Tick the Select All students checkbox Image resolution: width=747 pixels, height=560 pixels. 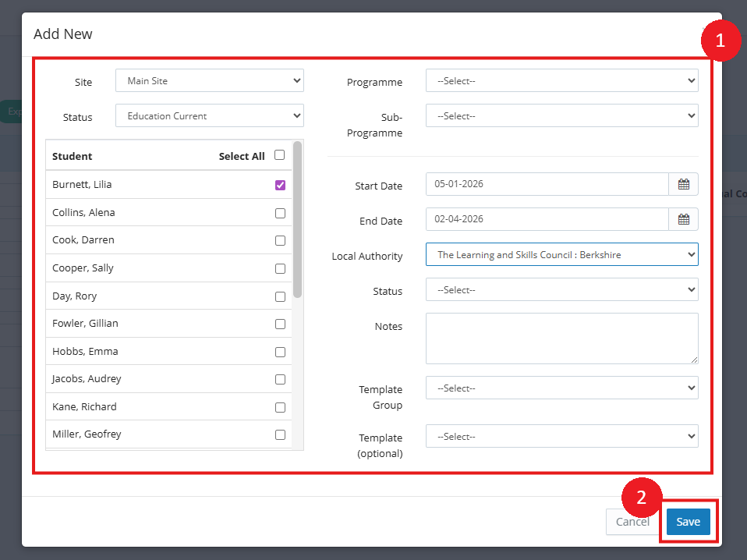280,155
